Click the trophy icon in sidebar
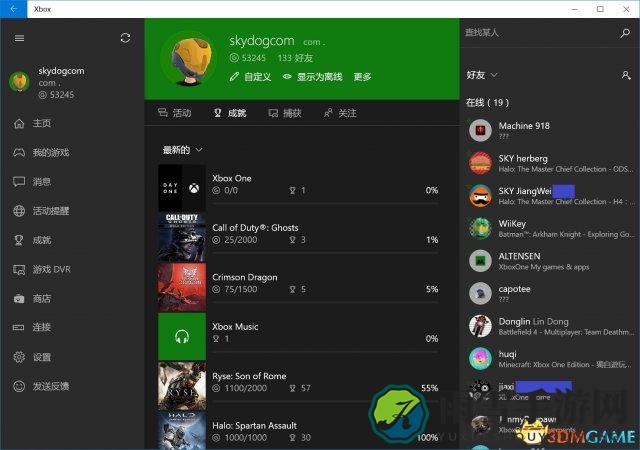 19,240
